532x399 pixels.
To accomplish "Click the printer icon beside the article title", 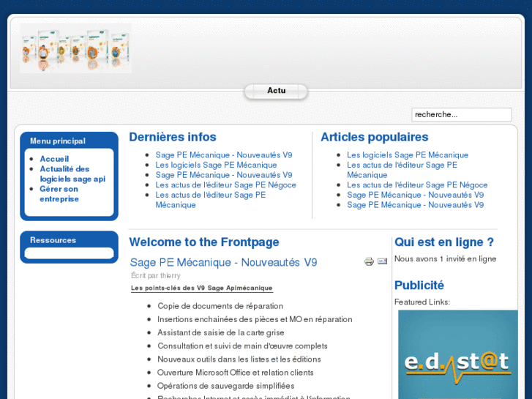I will (x=369, y=261).
